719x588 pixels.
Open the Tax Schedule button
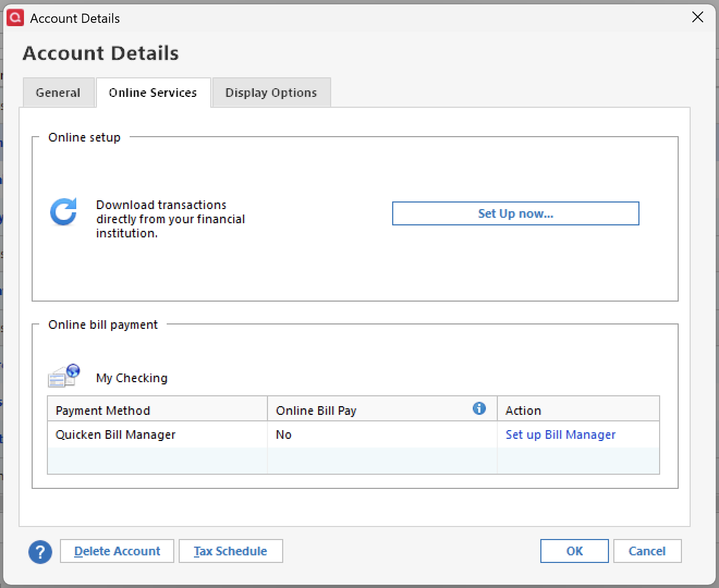[x=230, y=551]
